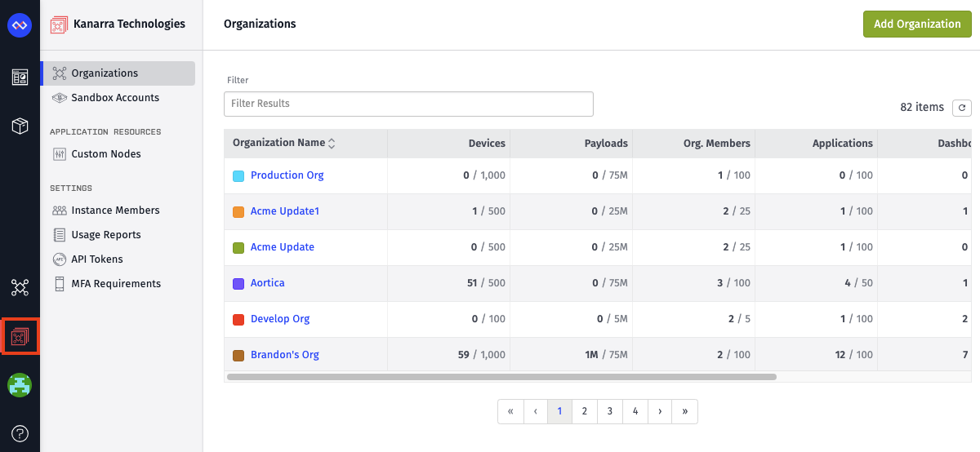Click the Instance Members people icon
This screenshot has width=980, height=452.
(x=59, y=210)
